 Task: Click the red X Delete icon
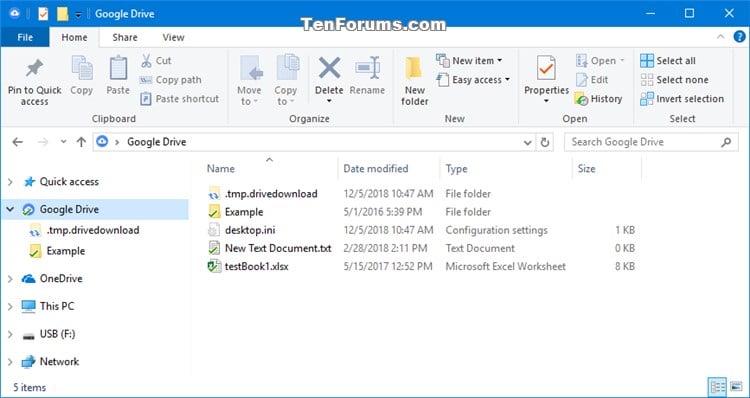click(329, 67)
